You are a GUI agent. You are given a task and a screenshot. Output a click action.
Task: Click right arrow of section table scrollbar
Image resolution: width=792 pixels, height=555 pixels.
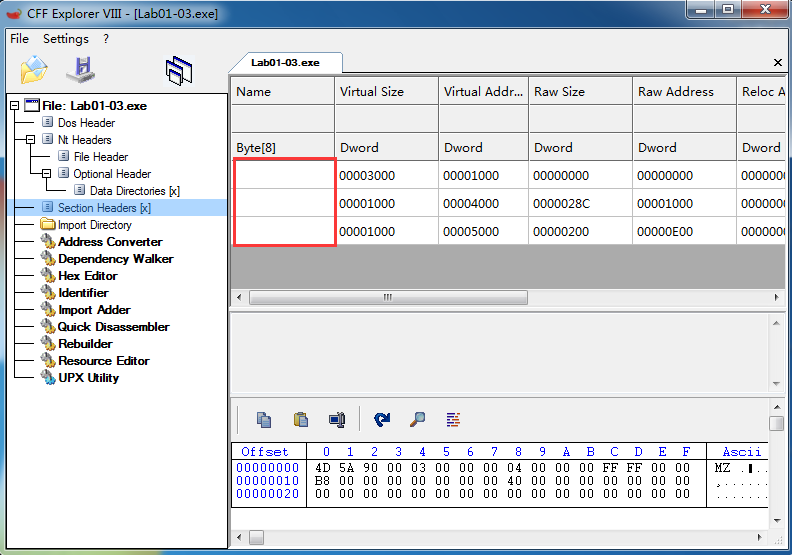(x=776, y=297)
